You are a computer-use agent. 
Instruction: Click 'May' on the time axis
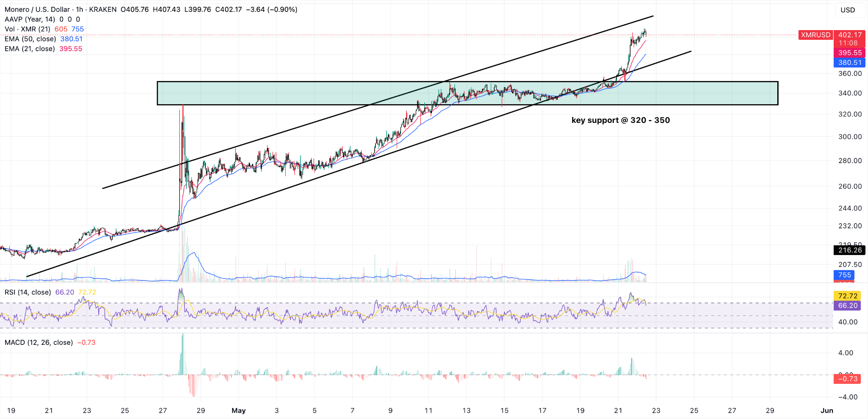pos(239,411)
